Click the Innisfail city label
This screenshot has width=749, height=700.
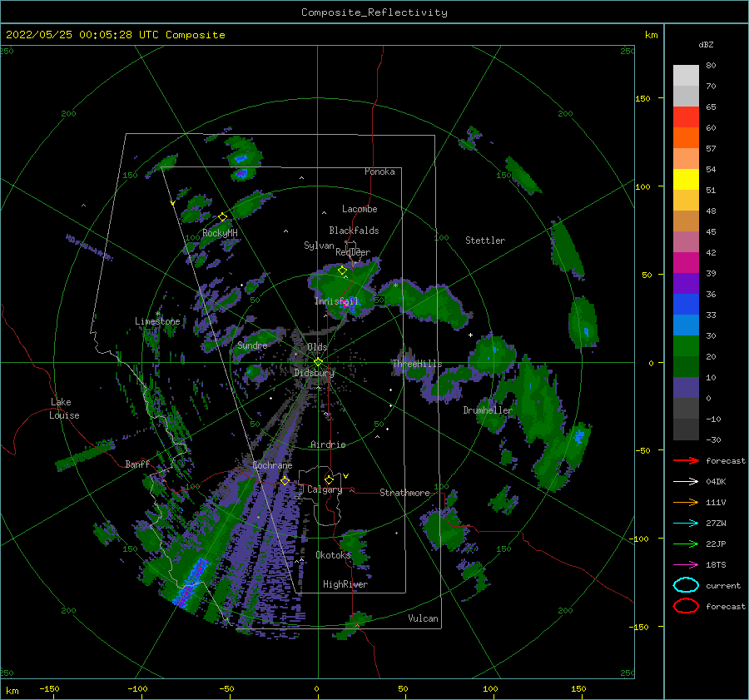click(336, 301)
